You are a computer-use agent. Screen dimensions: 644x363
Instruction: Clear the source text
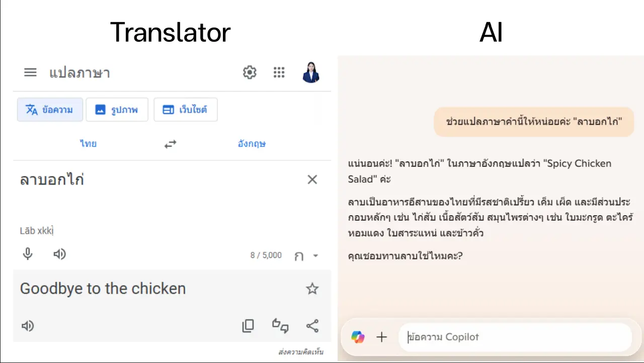pos(312,179)
